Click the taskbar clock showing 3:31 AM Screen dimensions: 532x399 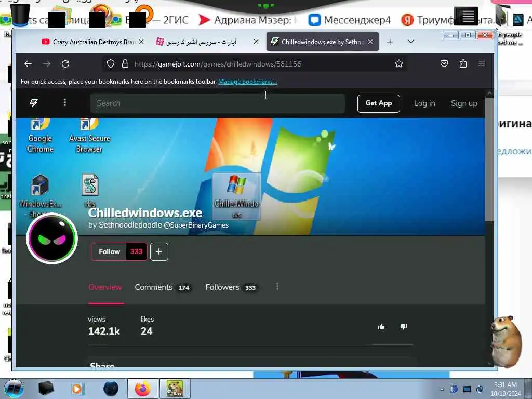506,389
